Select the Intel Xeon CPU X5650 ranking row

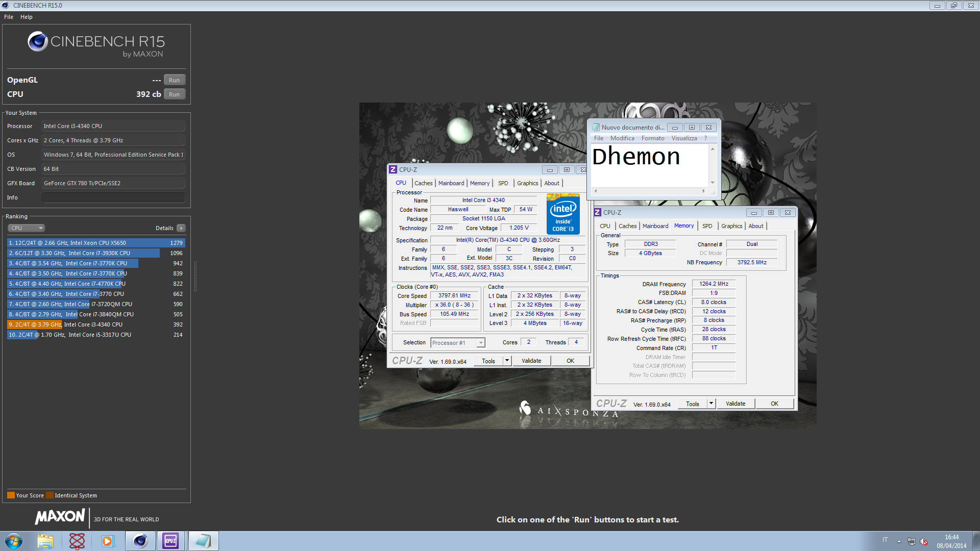(x=96, y=243)
